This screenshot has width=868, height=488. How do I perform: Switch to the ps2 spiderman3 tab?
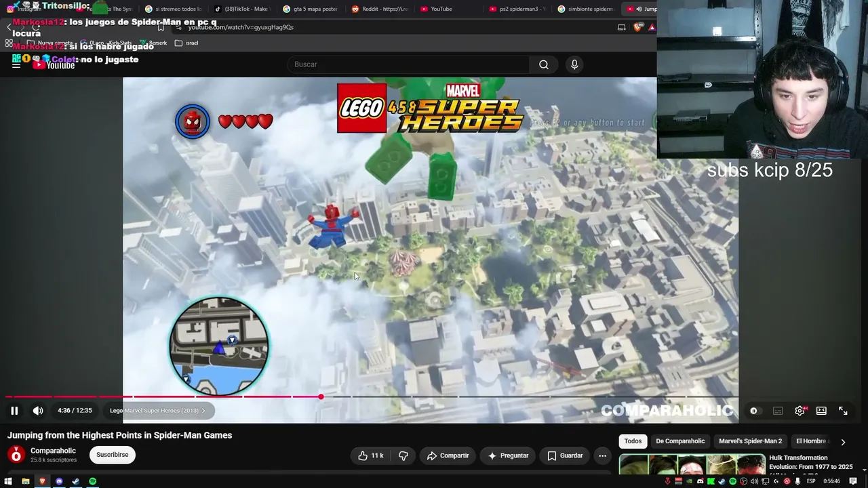(x=518, y=9)
